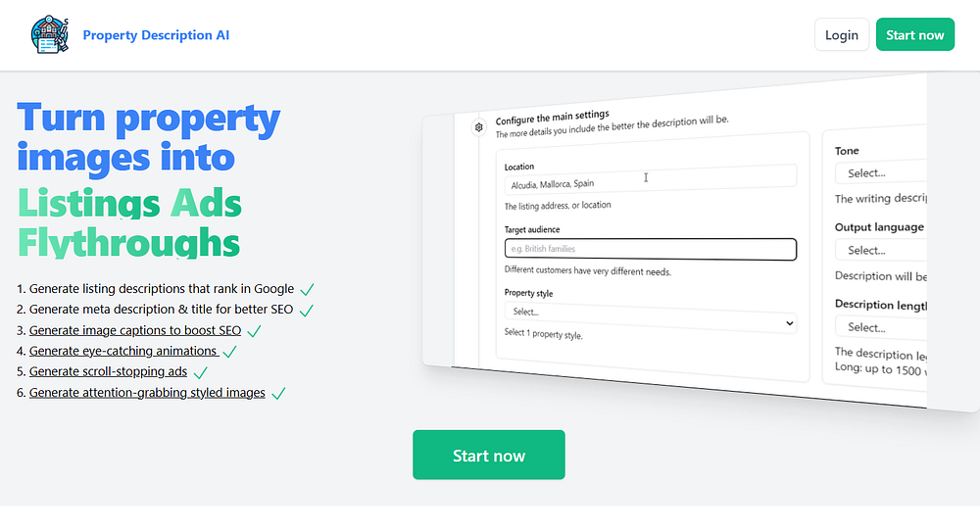Open the Output language select dropdown
980x531 pixels.
(881, 250)
